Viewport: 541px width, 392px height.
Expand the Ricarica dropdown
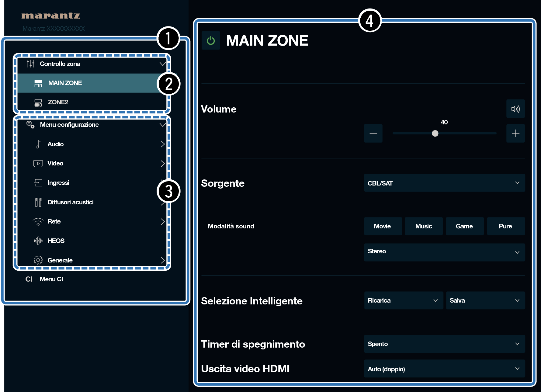pos(403,300)
